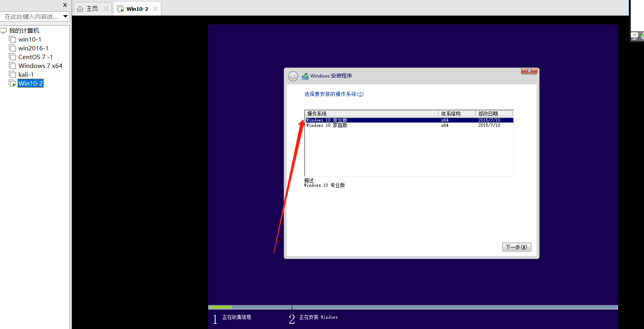644x329 pixels.
Task: Click the installation progress bar
Action: 413,307
